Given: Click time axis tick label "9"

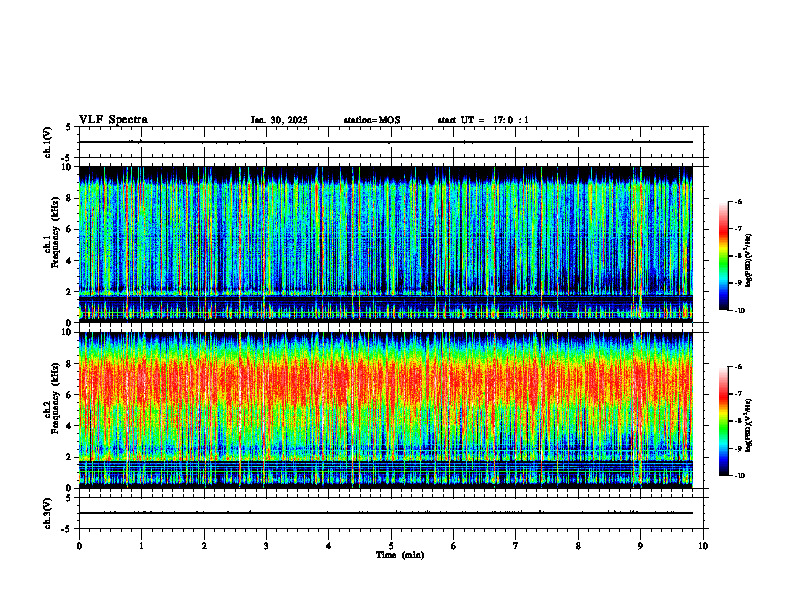Looking at the screenshot, I should (x=640, y=546).
